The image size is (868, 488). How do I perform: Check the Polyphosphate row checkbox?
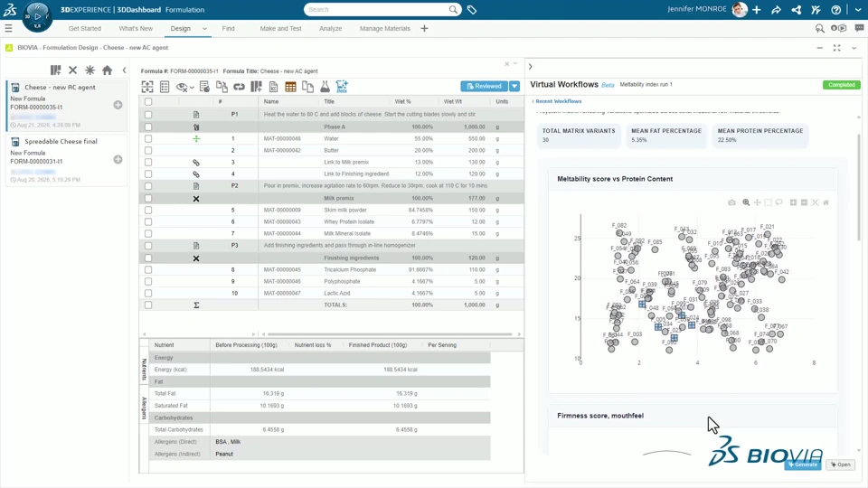[x=147, y=282]
